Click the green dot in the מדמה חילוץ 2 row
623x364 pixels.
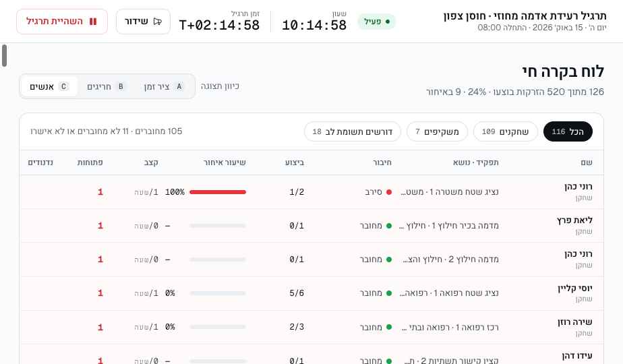[x=389, y=260]
